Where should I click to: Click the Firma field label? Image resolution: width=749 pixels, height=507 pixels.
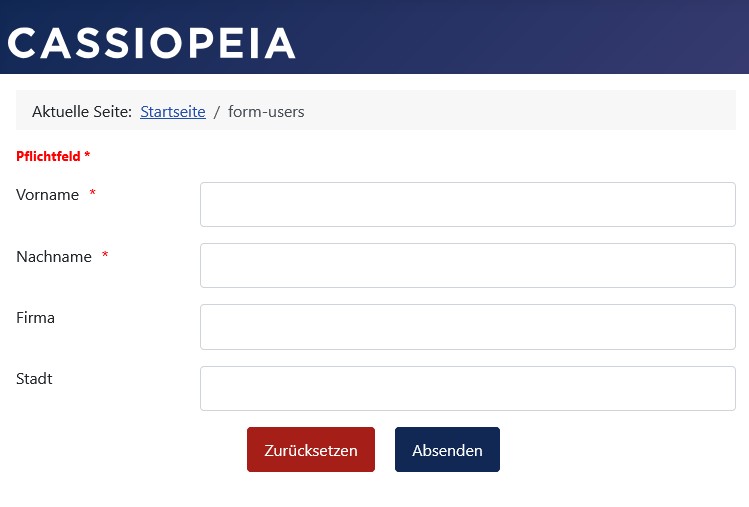[35, 318]
